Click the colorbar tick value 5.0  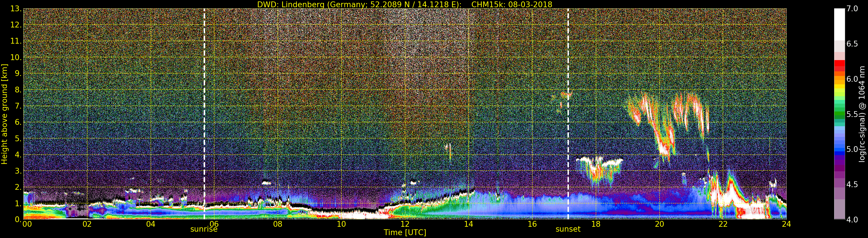point(852,149)
